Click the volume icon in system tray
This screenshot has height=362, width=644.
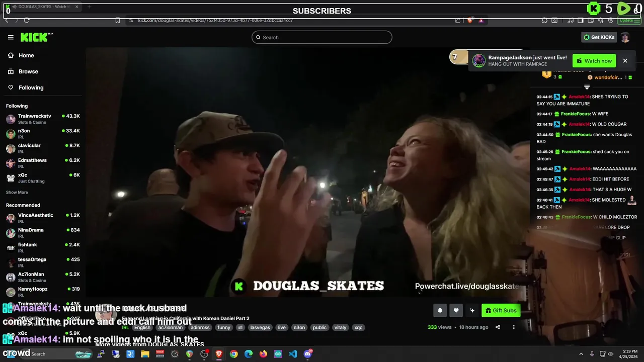pos(610,354)
